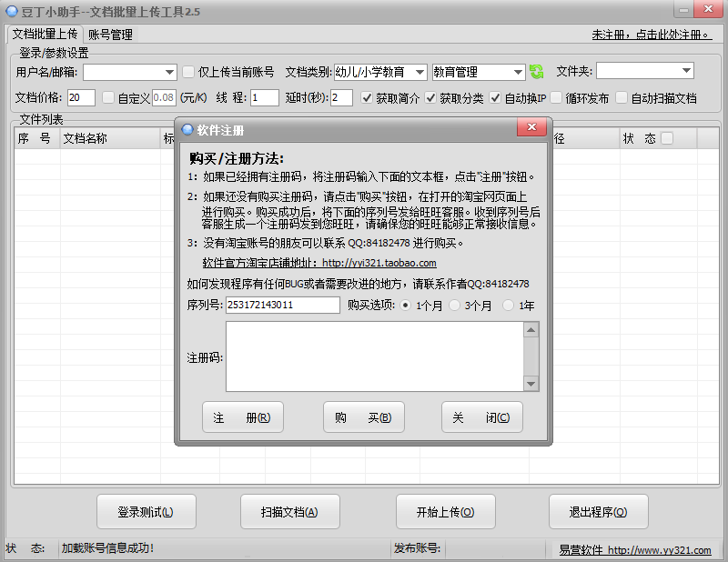Uncheck 获取分类 option
Viewport: 728px width, 562px height.
click(430, 97)
